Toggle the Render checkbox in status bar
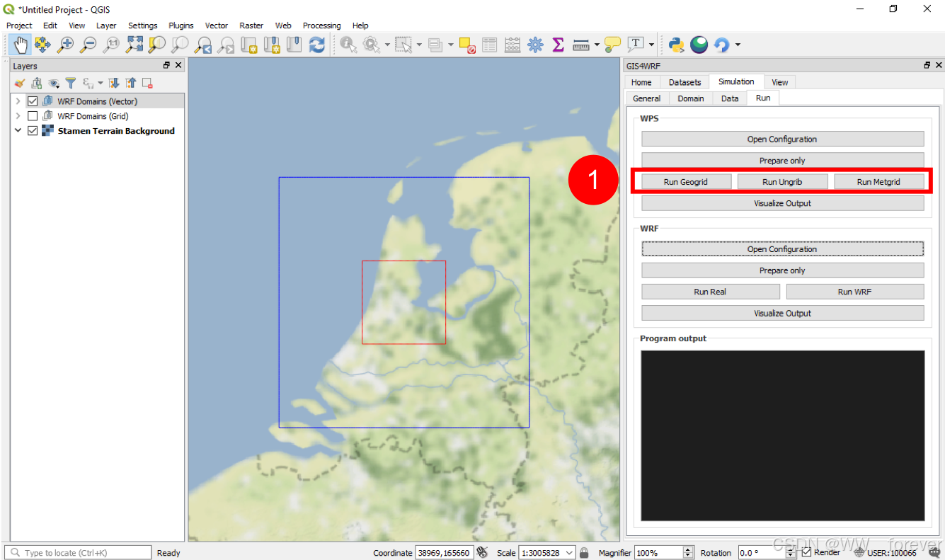 pos(806,552)
